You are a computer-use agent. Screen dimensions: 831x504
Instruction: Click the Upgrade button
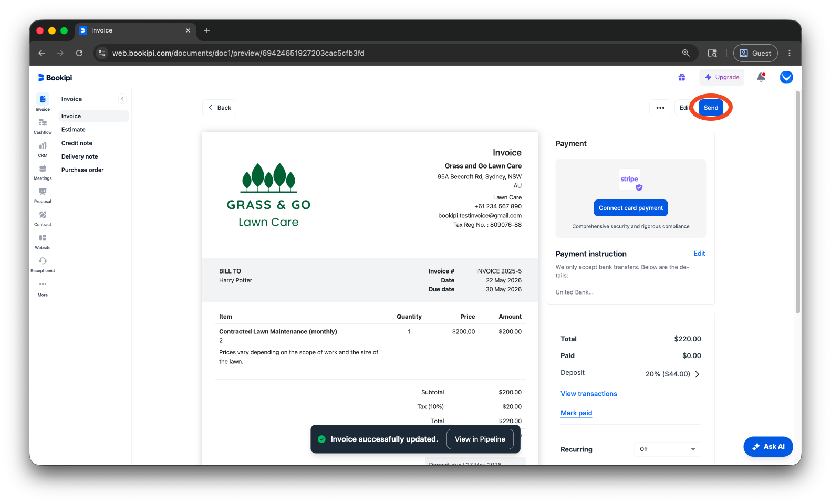point(722,77)
